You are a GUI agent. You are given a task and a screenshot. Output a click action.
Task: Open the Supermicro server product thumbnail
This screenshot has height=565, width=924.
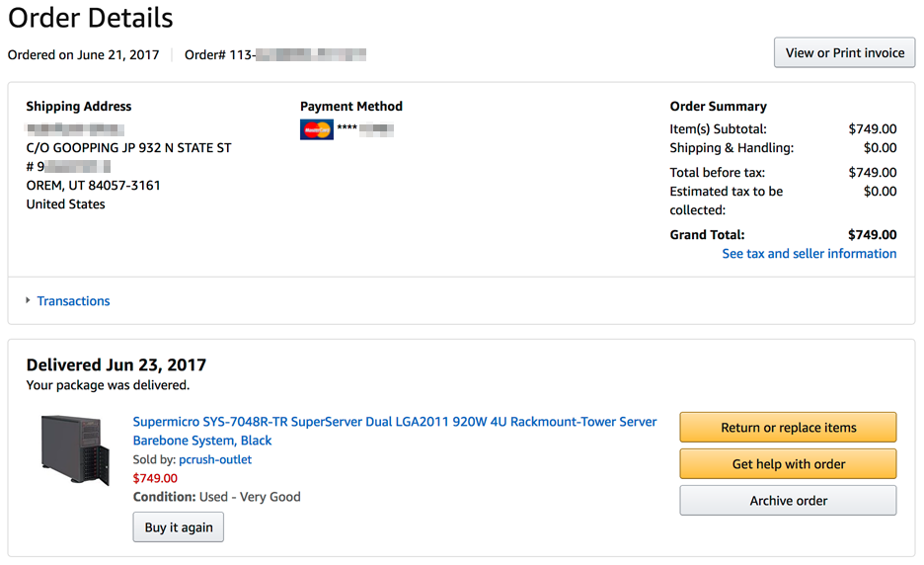75,449
